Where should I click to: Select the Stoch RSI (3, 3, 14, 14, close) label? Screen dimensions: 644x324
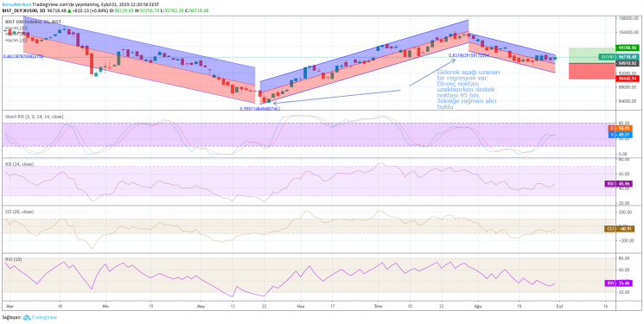pos(34,117)
